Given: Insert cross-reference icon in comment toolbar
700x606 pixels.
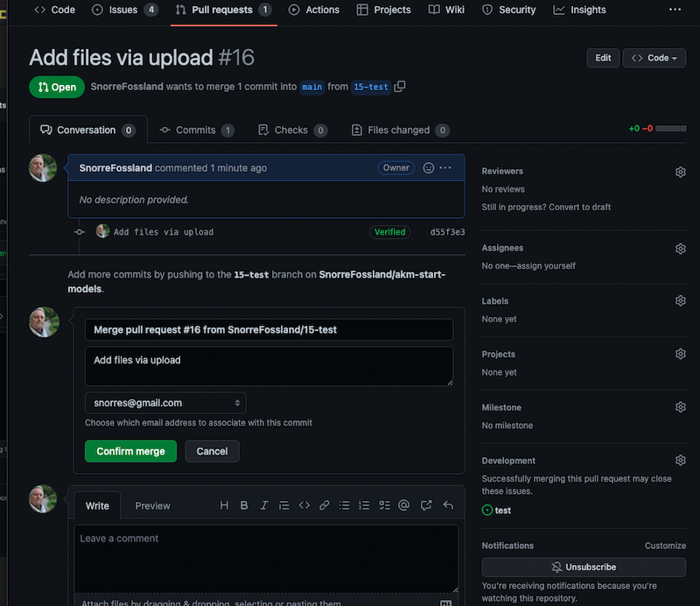Looking at the screenshot, I should tap(426, 505).
